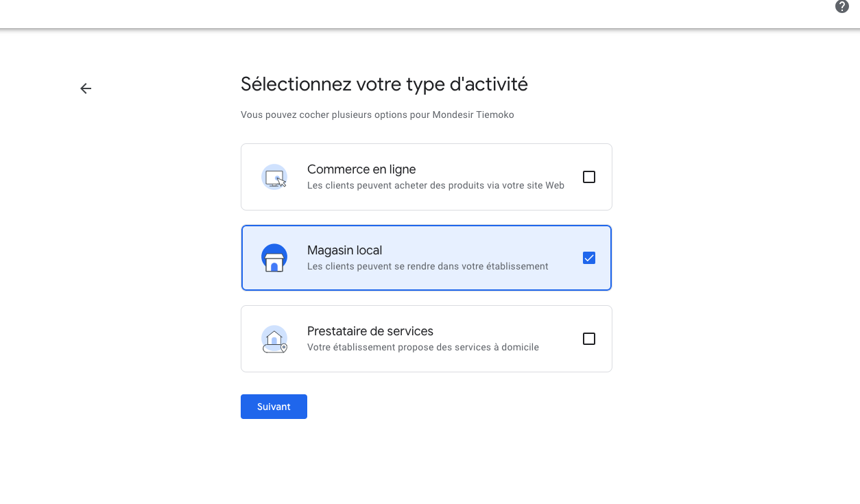Click the Magasin local label text
Screen dimensions: 860x504
(345, 250)
